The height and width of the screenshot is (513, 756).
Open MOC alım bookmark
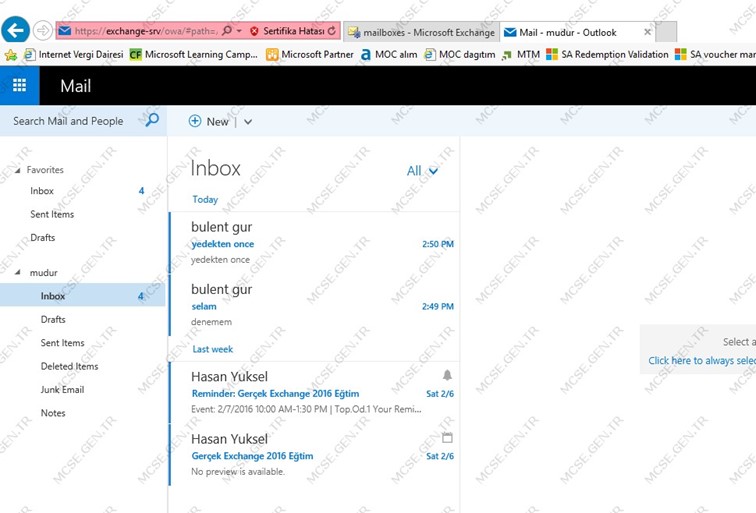pos(389,54)
